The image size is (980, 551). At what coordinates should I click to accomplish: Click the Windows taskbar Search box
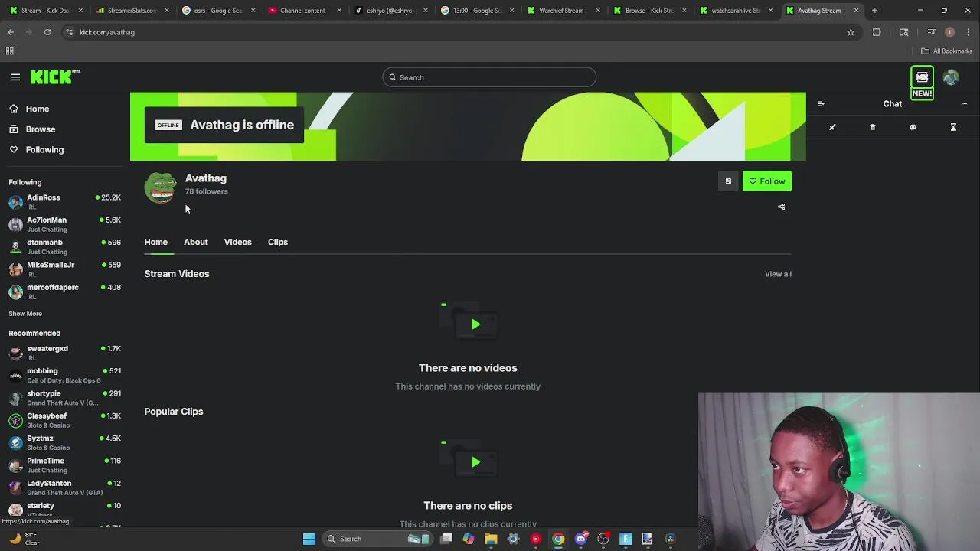click(x=377, y=539)
